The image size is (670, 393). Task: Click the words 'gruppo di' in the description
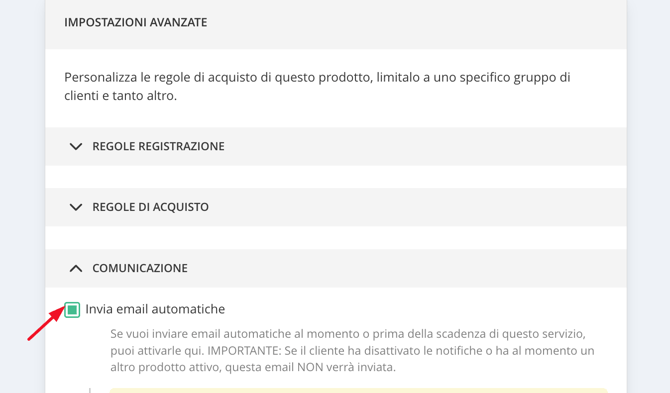[x=542, y=77]
